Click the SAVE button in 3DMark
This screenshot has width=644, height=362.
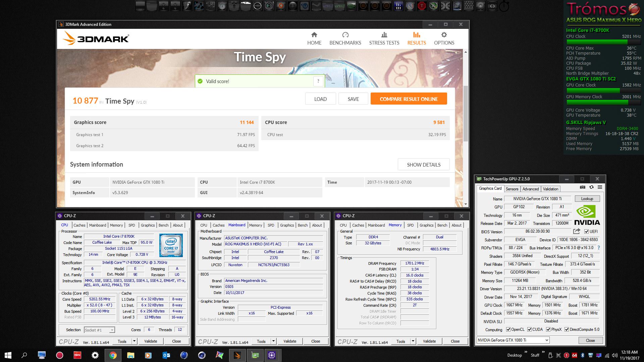[x=353, y=99]
